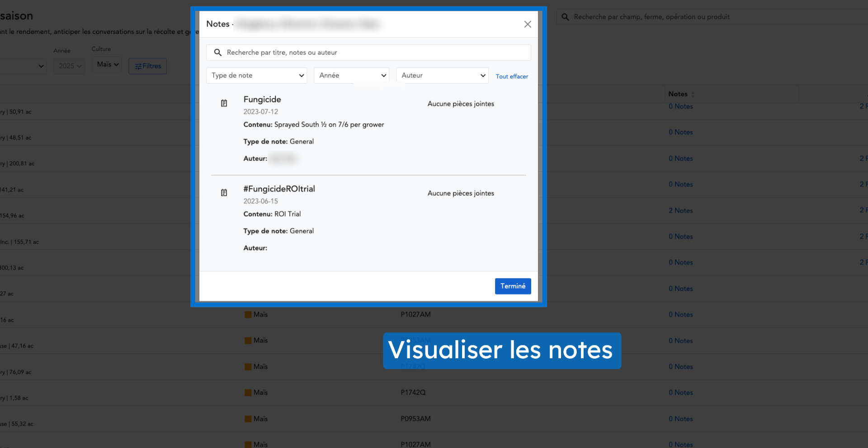Click the P0953AM product cell
Image resolution: width=868 pixels, height=448 pixels.
click(415, 419)
